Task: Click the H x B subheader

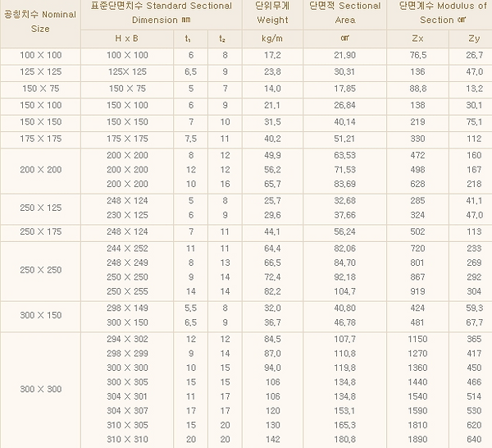Action: click(x=128, y=39)
